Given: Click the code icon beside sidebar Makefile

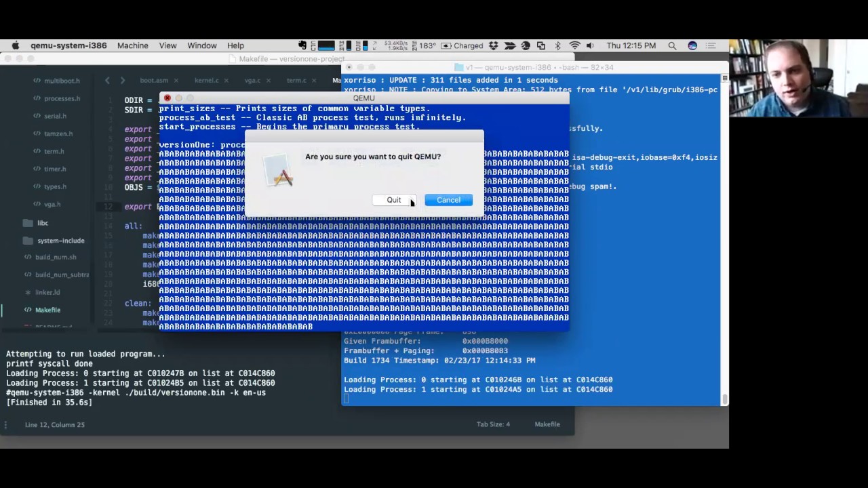Looking at the screenshot, I should pyautogui.click(x=28, y=310).
